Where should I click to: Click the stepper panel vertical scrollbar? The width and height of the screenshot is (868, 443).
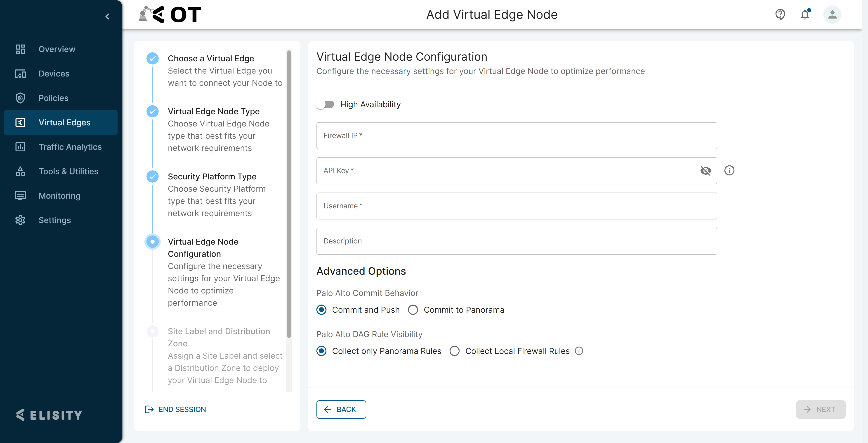(289, 194)
